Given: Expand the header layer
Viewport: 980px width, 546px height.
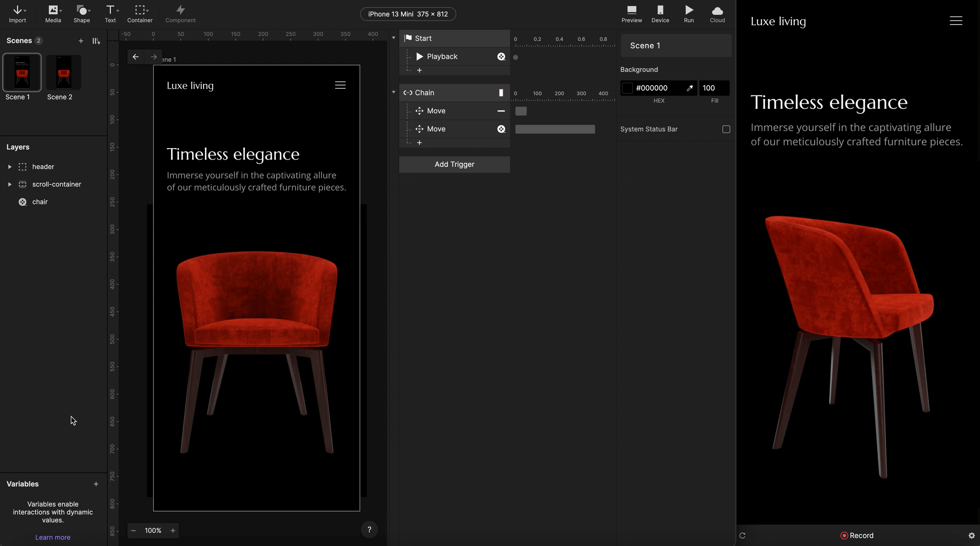Looking at the screenshot, I should click(x=9, y=167).
